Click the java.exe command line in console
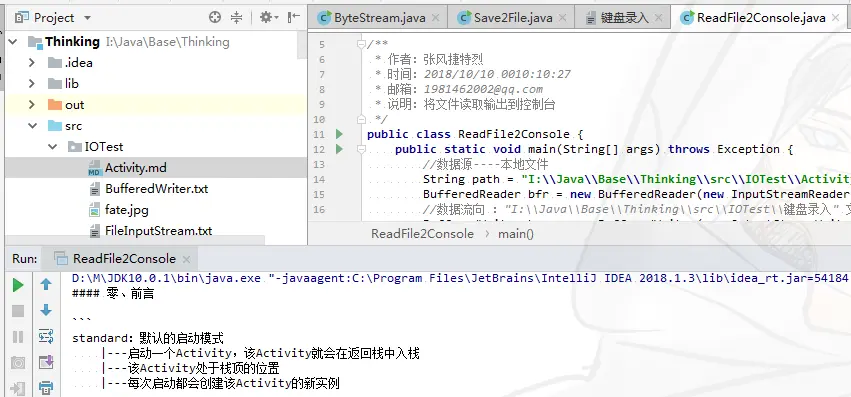This screenshot has height=397, width=851. (x=460, y=279)
